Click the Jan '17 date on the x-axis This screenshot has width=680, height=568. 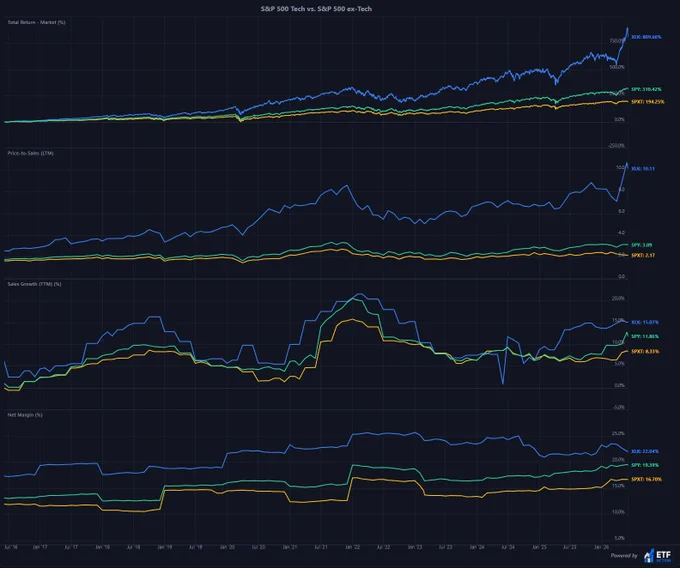[x=40, y=547]
